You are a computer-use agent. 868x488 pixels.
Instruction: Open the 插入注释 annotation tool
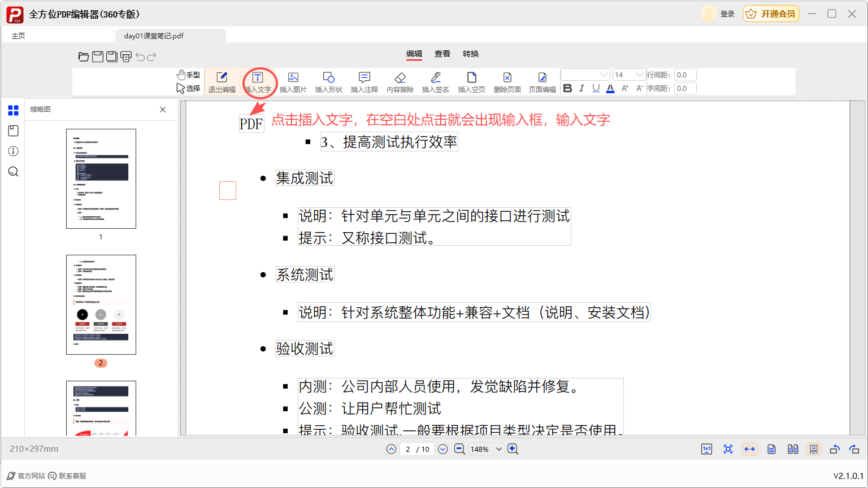point(364,81)
